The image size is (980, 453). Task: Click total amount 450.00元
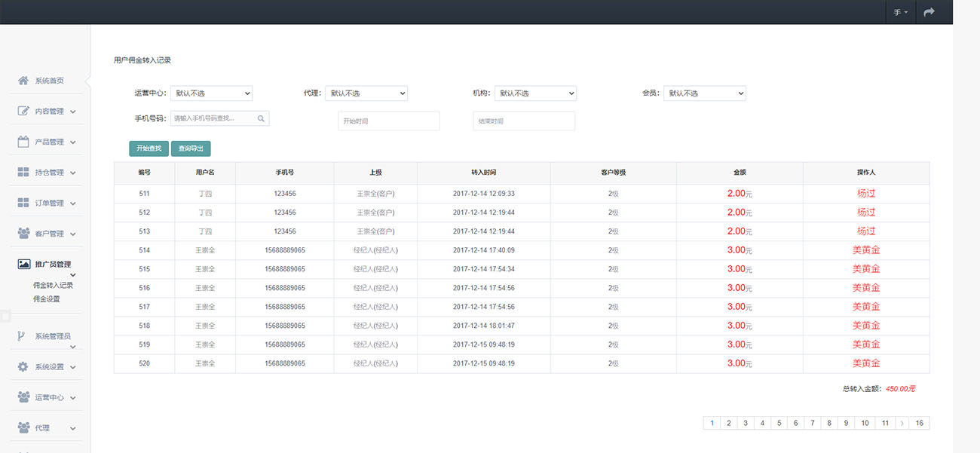click(900, 389)
